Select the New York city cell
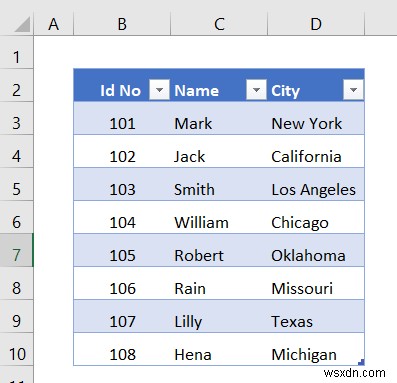 tap(316, 118)
